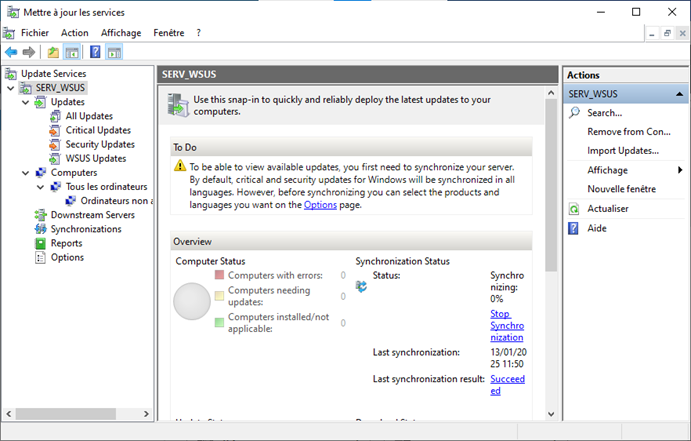Viewport: 691px width, 441px height.
Task: Collapse the Computers tree node
Action: tap(26, 173)
